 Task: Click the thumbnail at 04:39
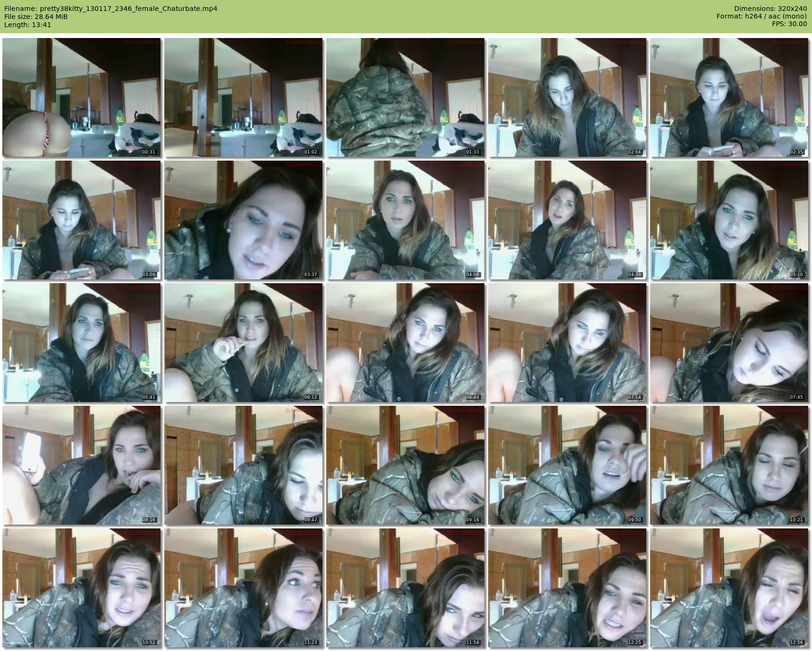[x=567, y=220]
